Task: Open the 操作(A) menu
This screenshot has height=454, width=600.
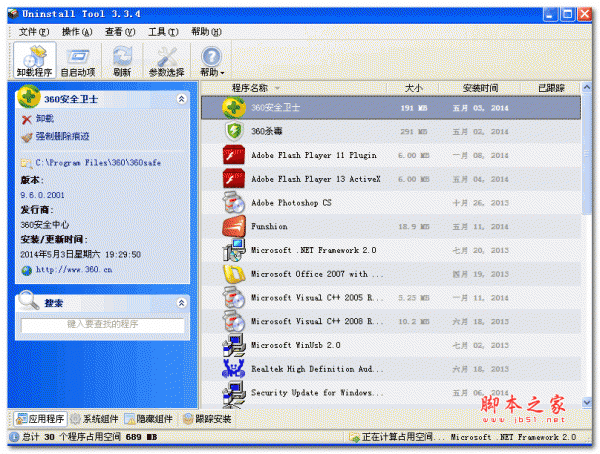Action: (x=77, y=32)
